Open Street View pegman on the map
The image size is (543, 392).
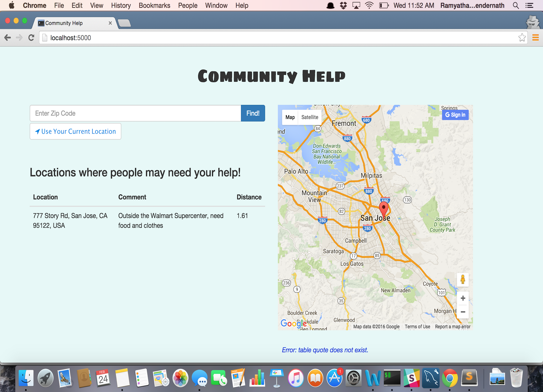[463, 280]
